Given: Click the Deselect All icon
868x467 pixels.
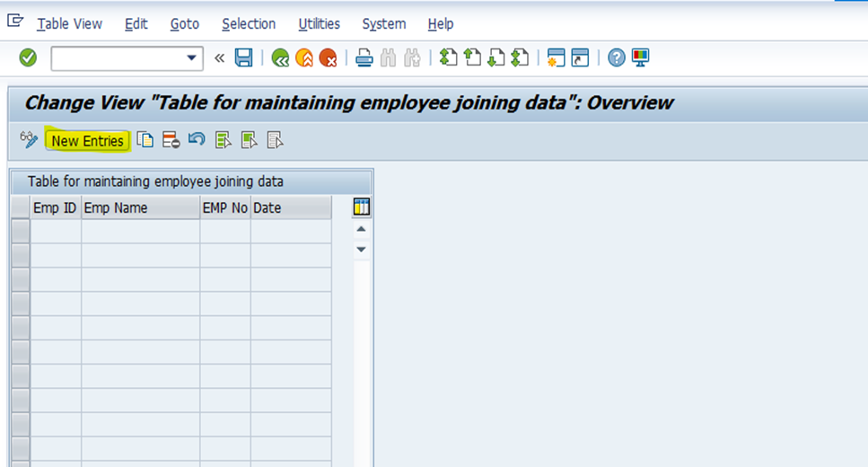Looking at the screenshot, I should click(276, 140).
